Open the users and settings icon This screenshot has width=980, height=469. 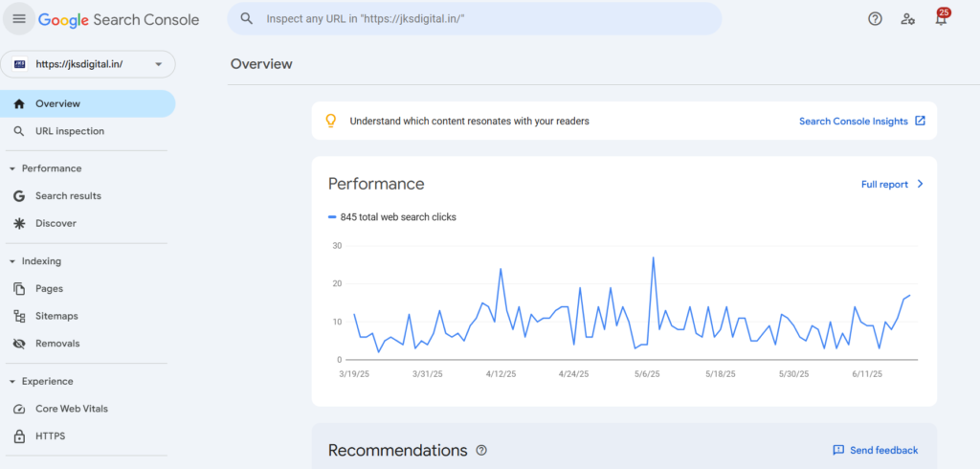pyautogui.click(x=907, y=19)
